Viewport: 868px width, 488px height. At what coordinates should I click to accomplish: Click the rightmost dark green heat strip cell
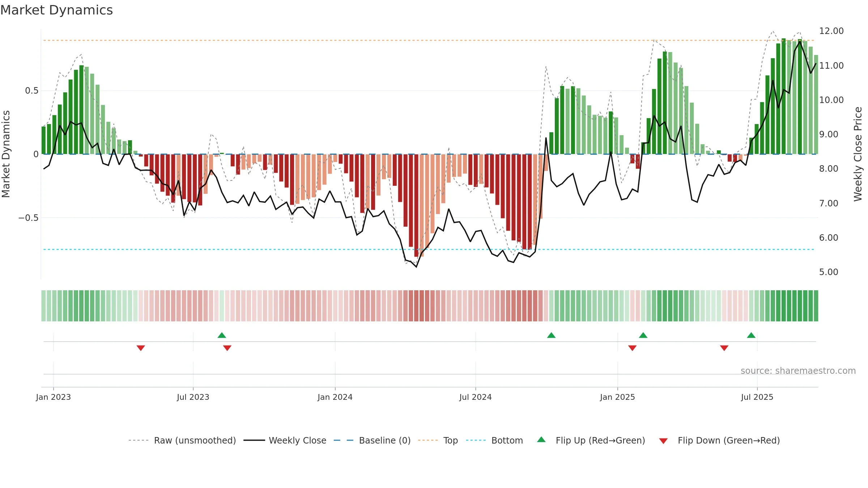click(x=816, y=306)
